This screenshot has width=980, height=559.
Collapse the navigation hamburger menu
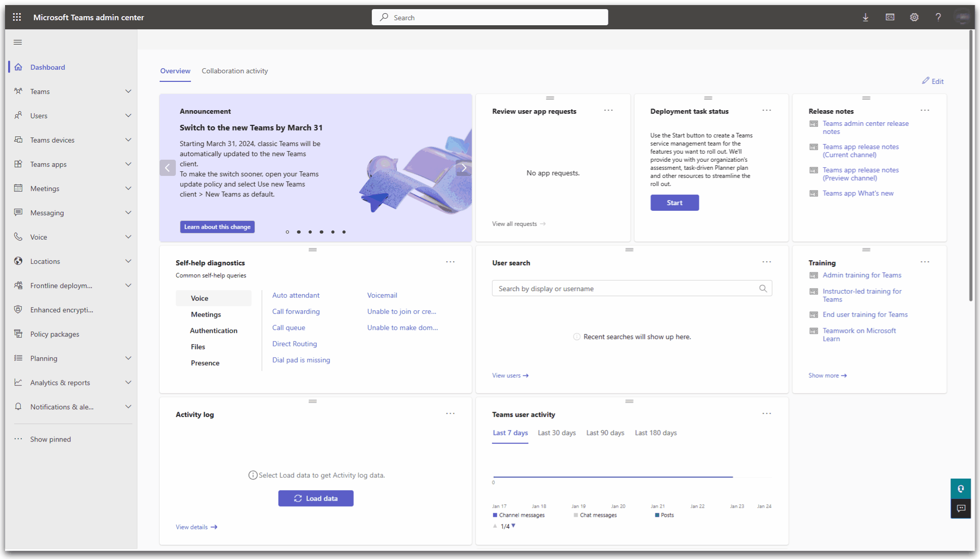coord(18,42)
